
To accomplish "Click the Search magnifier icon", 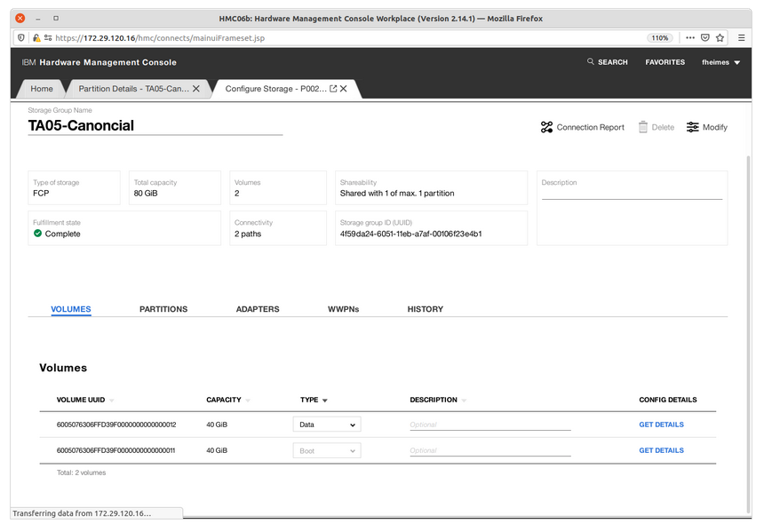I will (591, 62).
